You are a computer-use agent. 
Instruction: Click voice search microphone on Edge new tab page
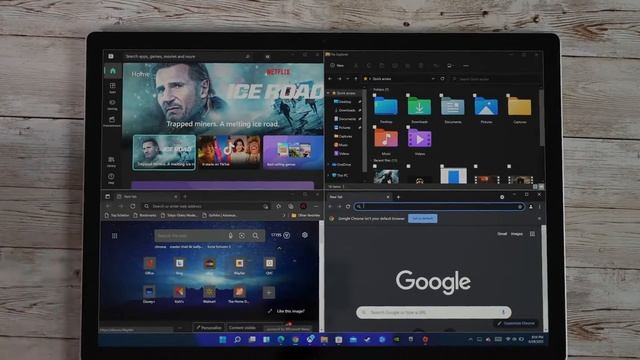[231, 236]
